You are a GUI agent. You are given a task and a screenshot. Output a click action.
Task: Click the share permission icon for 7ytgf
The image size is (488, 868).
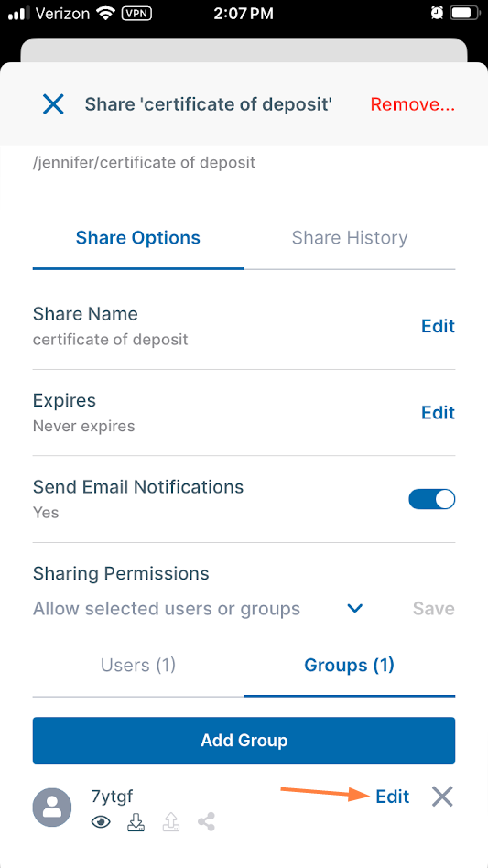(206, 822)
